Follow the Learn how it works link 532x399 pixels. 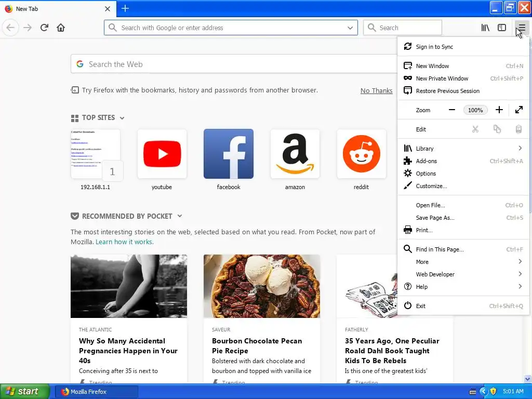[x=125, y=242]
